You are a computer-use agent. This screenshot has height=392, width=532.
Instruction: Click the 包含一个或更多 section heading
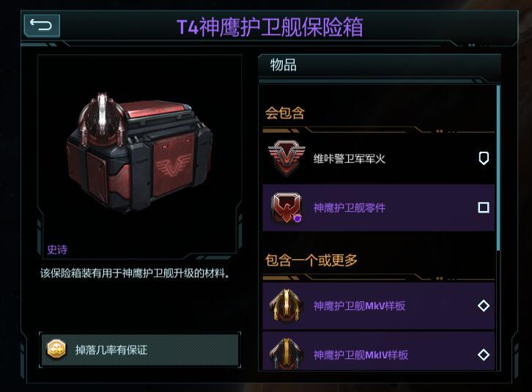coord(311,260)
